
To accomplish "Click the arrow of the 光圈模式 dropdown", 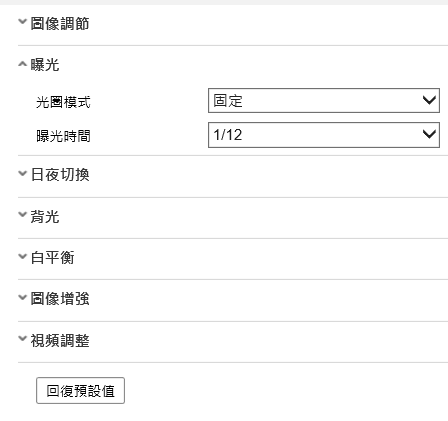I will click(x=429, y=100).
